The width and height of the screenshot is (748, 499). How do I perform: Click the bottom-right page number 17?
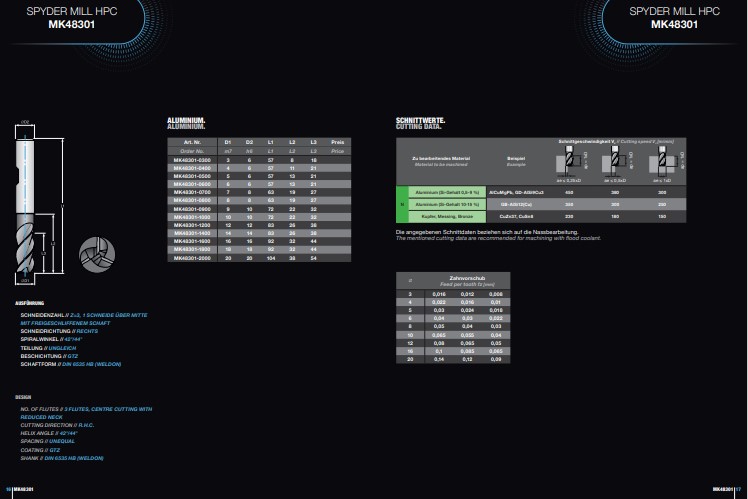[x=738, y=489]
